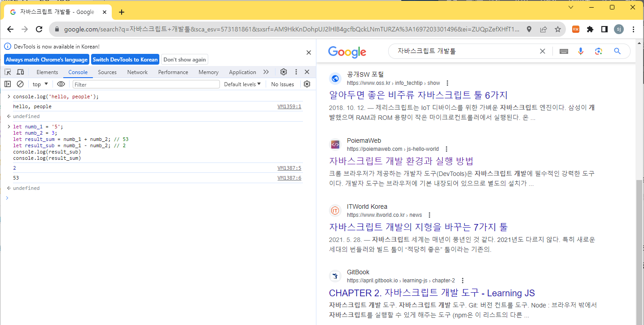View site information lock icon

click(57, 30)
